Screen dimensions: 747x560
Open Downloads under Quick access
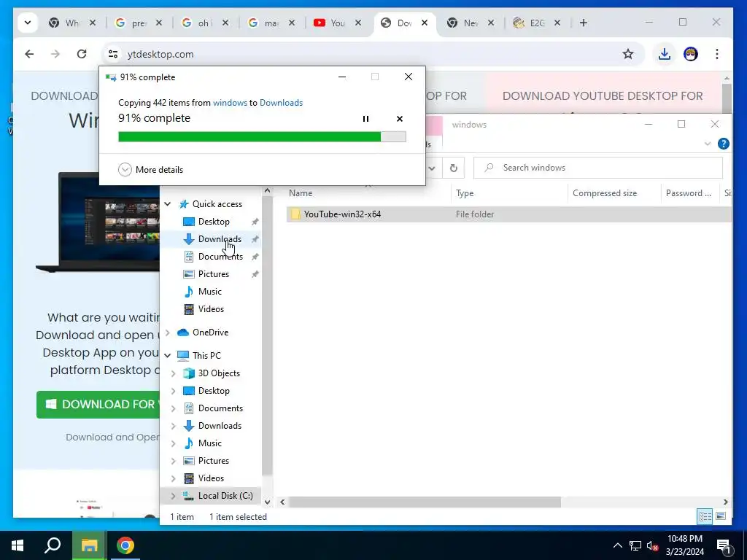coord(220,239)
